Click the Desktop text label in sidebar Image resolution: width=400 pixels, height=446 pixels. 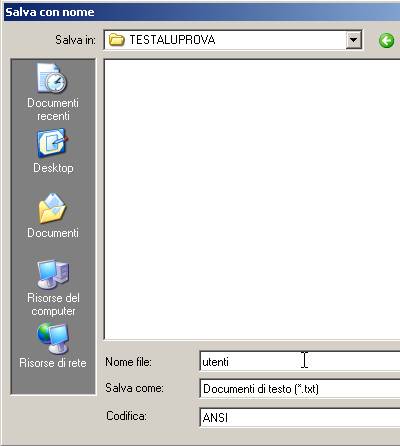click(53, 168)
